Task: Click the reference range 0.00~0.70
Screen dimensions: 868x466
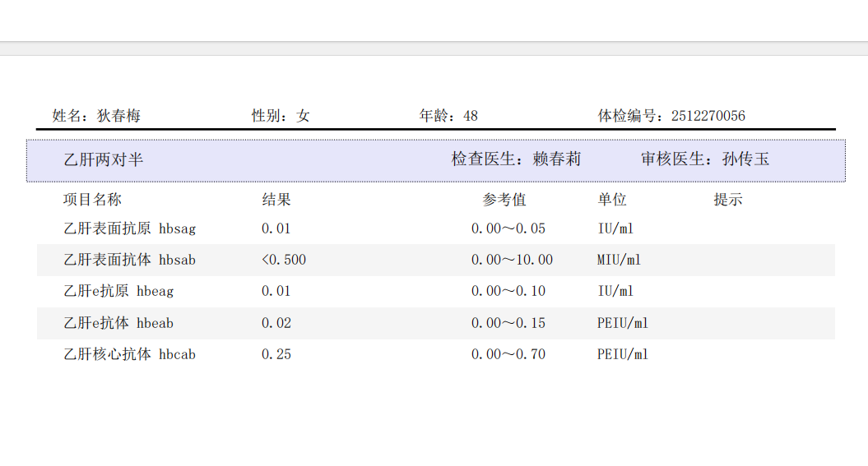Action: [508, 354]
